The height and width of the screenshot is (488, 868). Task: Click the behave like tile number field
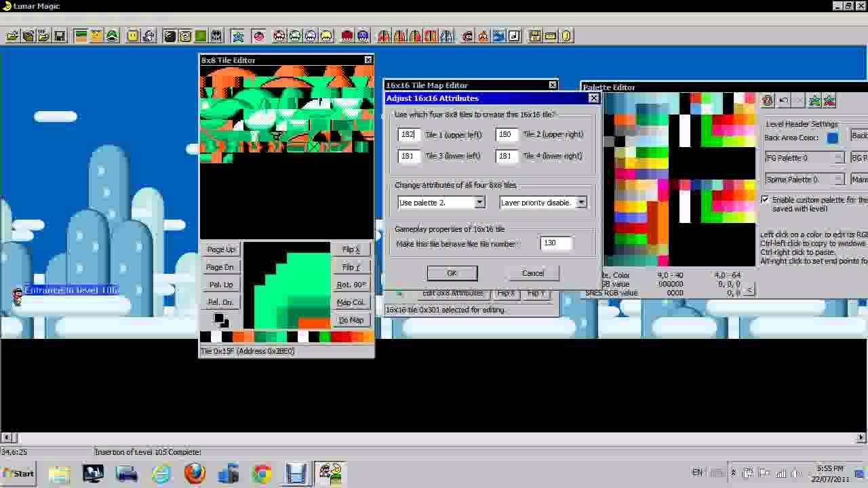tap(556, 243)
